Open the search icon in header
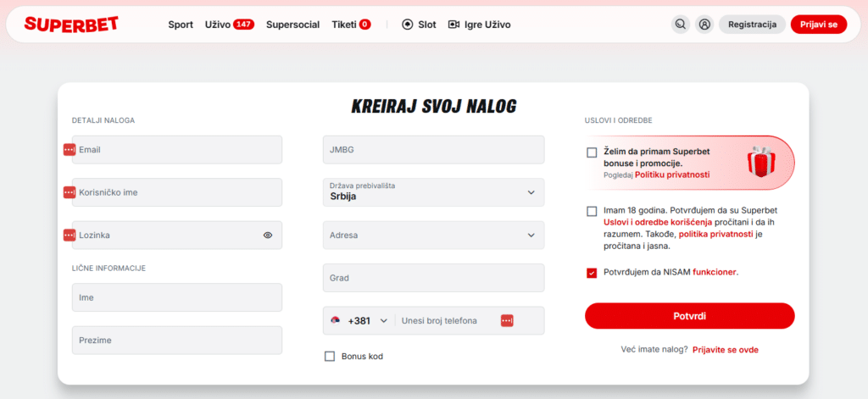 tap(681, 25)
